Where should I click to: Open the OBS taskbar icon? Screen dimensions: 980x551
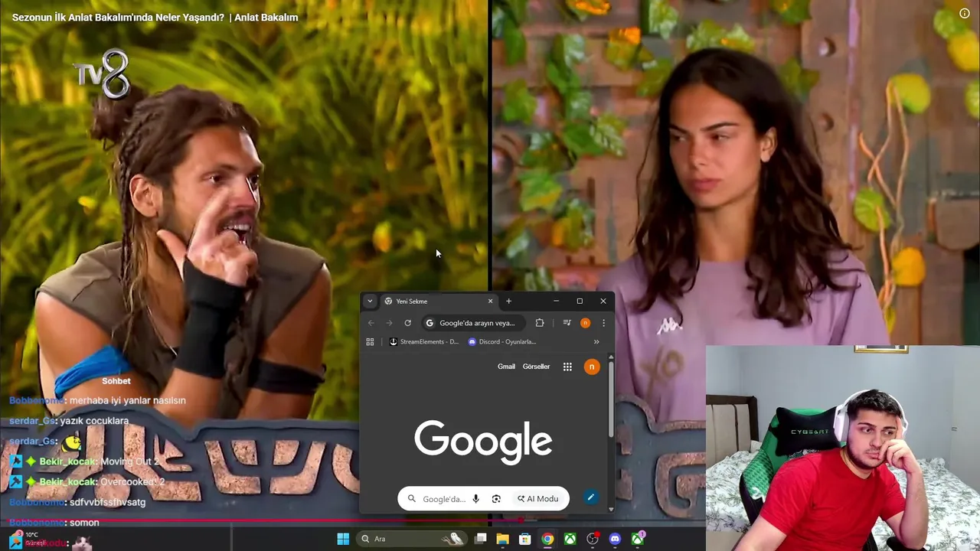pos(593,539)
